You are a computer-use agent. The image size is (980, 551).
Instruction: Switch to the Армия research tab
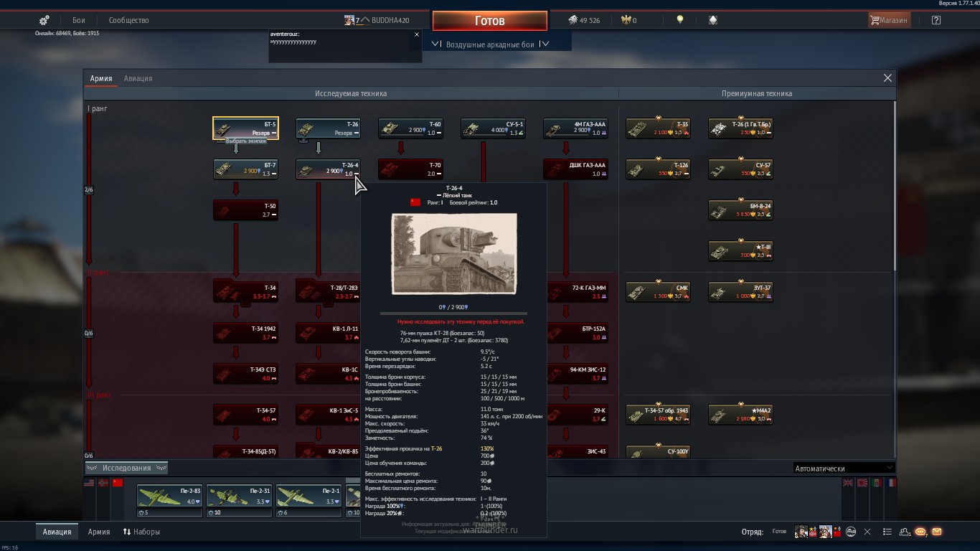[x=100, y=78]
